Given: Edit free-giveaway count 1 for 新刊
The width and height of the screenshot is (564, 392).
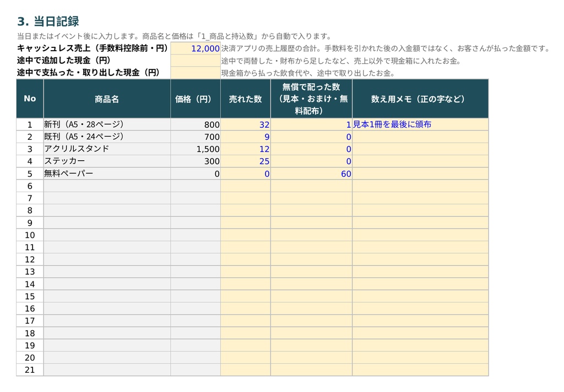Looking at the screenshot, I should (311, 124).
